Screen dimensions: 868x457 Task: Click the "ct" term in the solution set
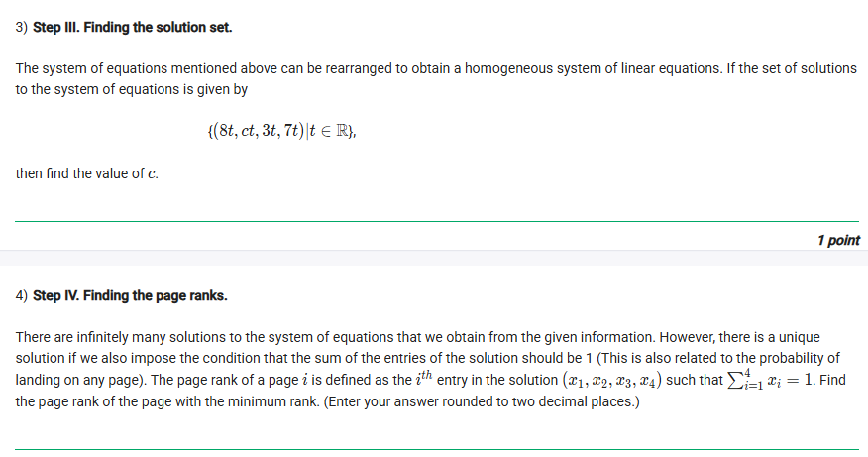coord(249,129)
